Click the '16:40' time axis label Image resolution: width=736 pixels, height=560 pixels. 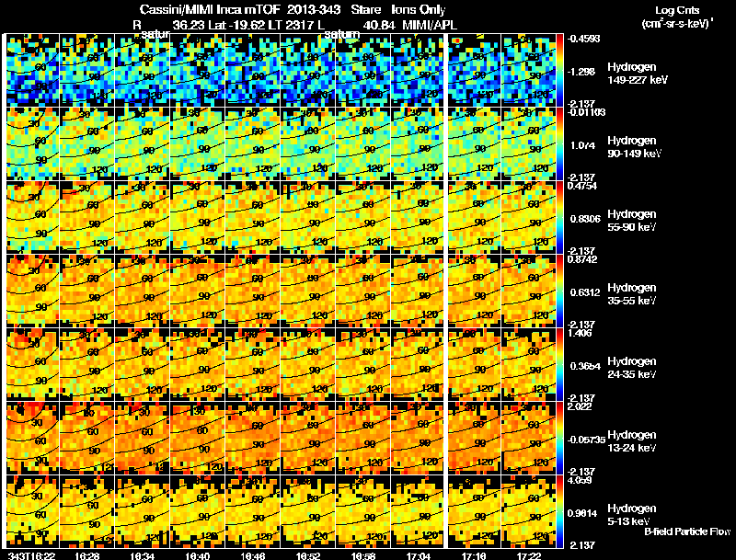point(197,556)
